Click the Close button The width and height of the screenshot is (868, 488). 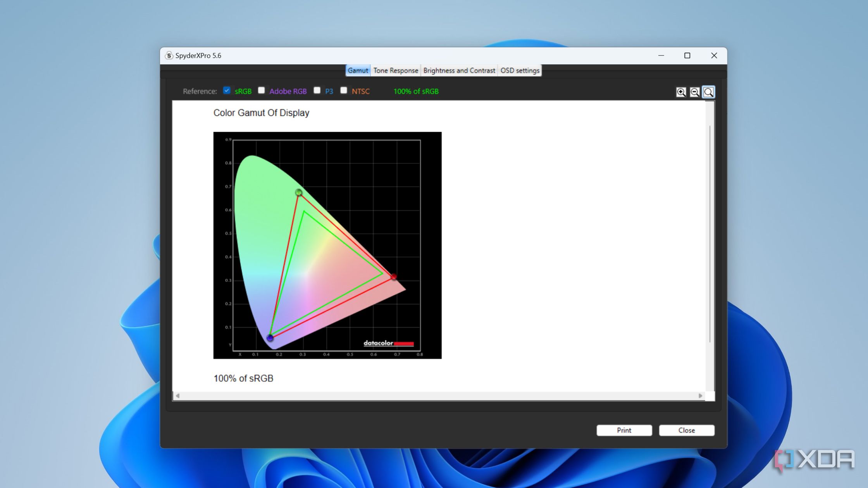click(x=686, y=430)
